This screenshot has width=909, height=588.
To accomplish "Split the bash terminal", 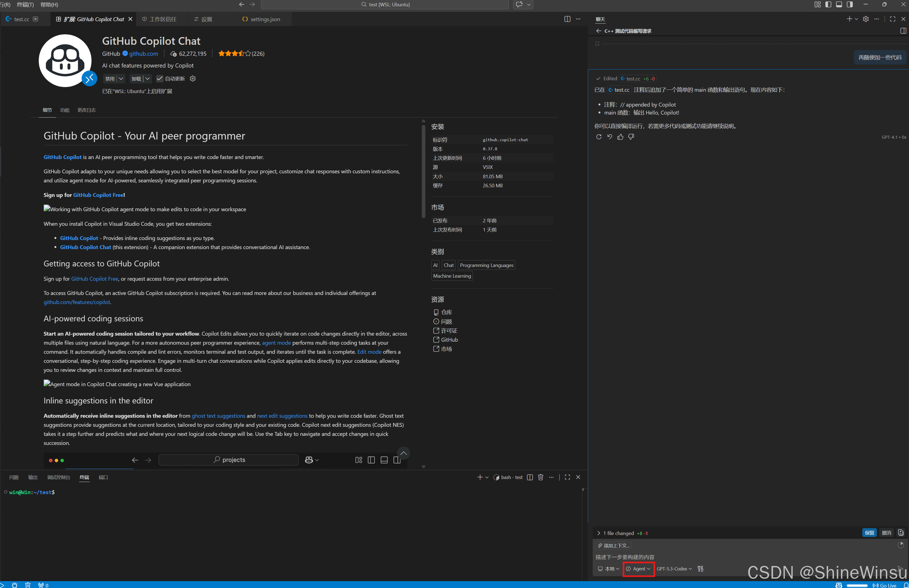I will click(x=530, y=477).
